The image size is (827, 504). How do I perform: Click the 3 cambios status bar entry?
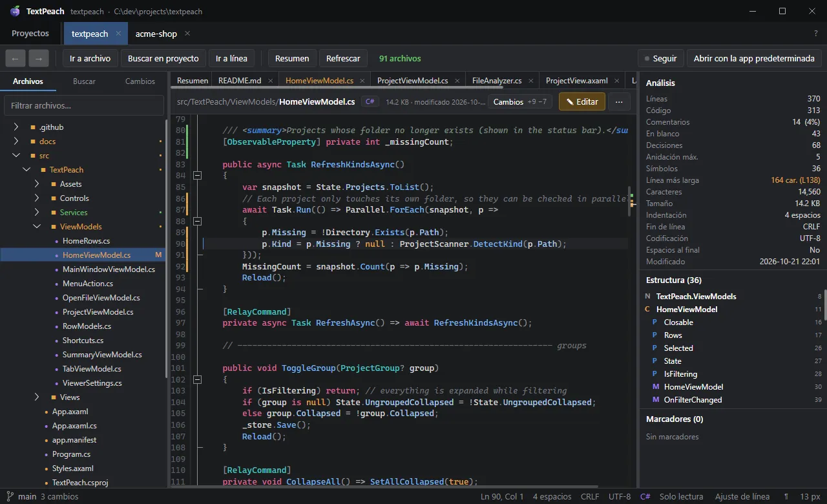(x=59, y=497)
